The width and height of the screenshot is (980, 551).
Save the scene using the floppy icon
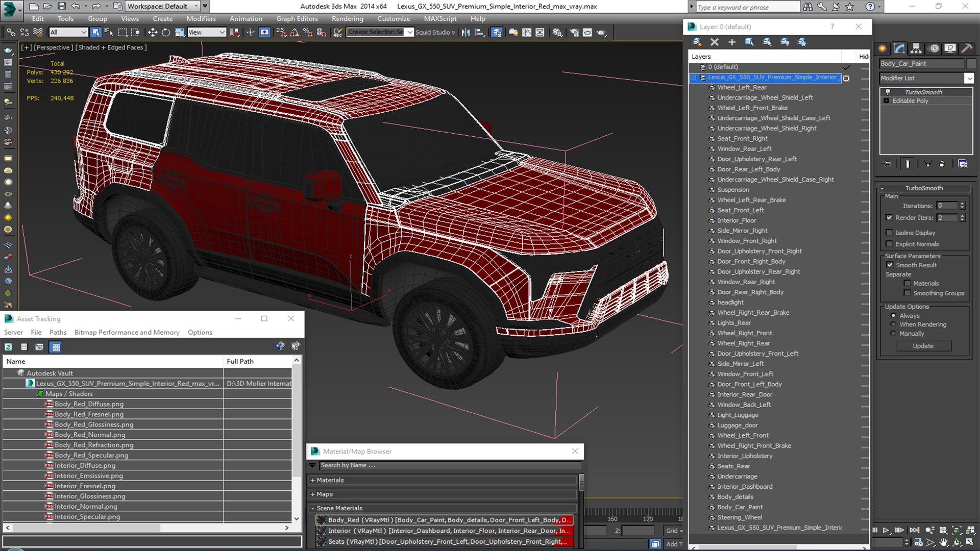[x=61, y=6]
